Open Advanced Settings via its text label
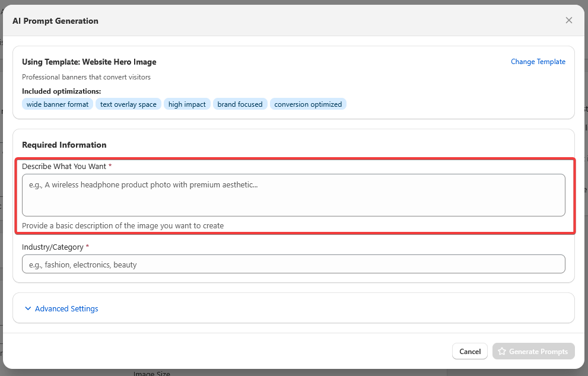Screen dimensions: 588x376 point(66,308)
